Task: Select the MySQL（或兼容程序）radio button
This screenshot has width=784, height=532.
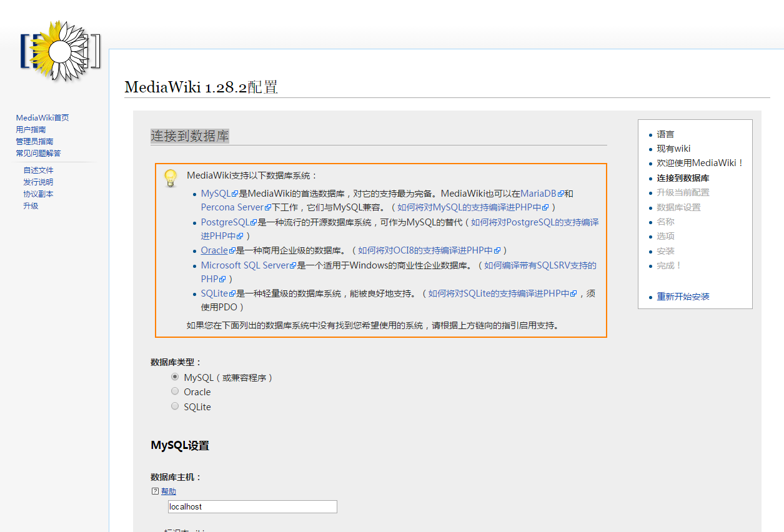Action: point(175,377)
